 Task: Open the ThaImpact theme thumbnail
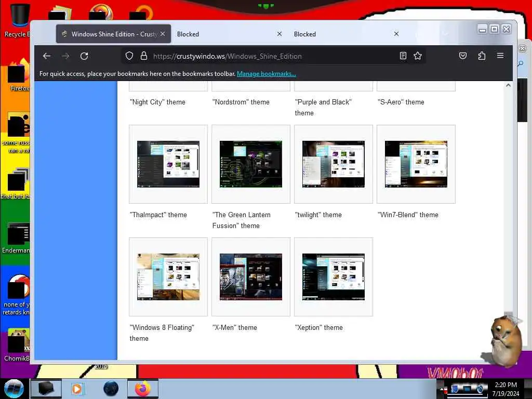point(168,164)
